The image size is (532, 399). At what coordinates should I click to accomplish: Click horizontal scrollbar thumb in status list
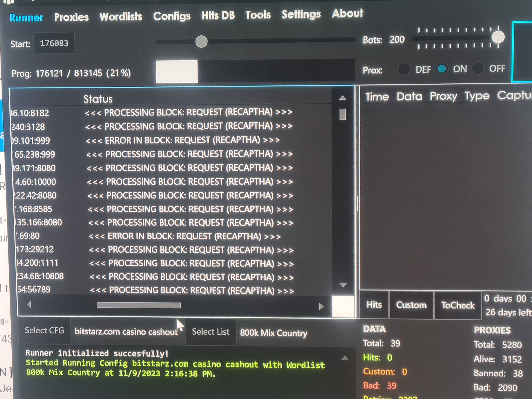(x=139, y=305)
